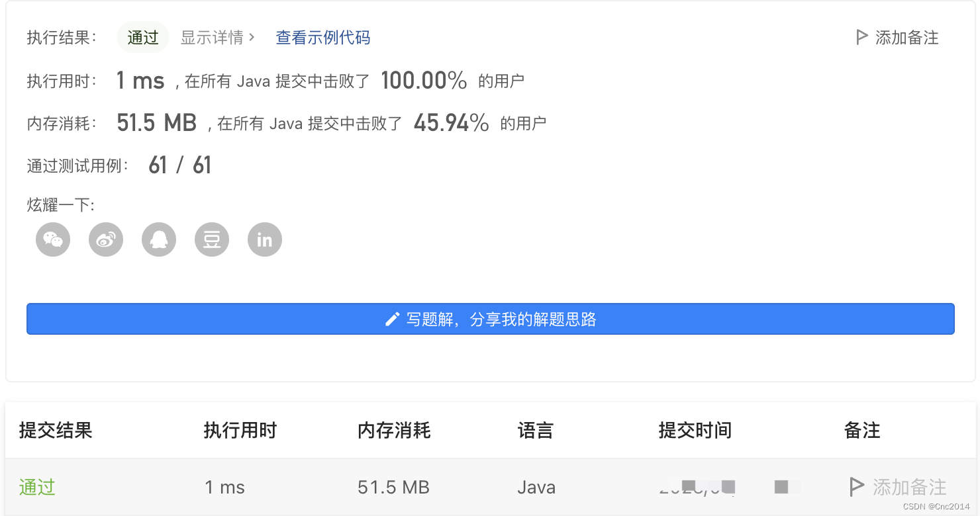Click the 备注 column header
The image size is (980, 516).
coord(861,431)
